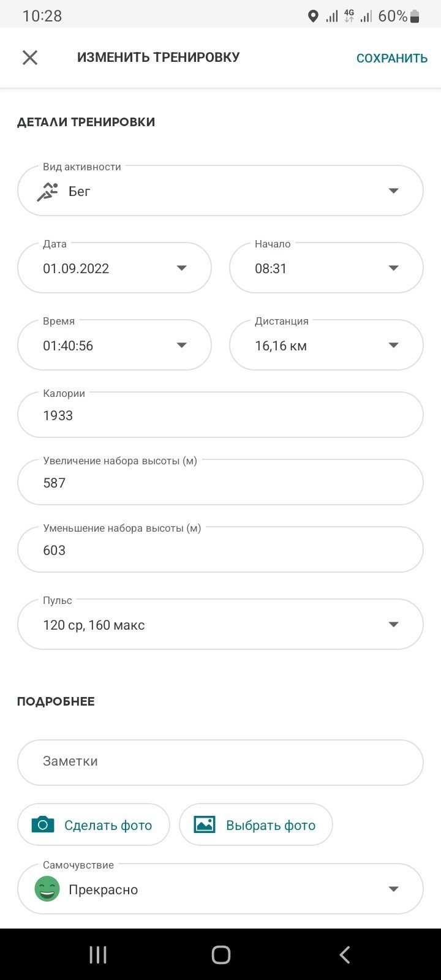Tap the location icon in status bar
Screen dimensions: 441x980
(x=313, y=17)
